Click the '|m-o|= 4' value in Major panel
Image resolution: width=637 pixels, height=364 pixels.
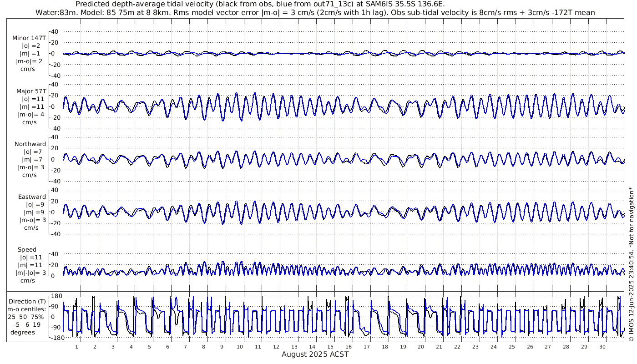(30, 114)
